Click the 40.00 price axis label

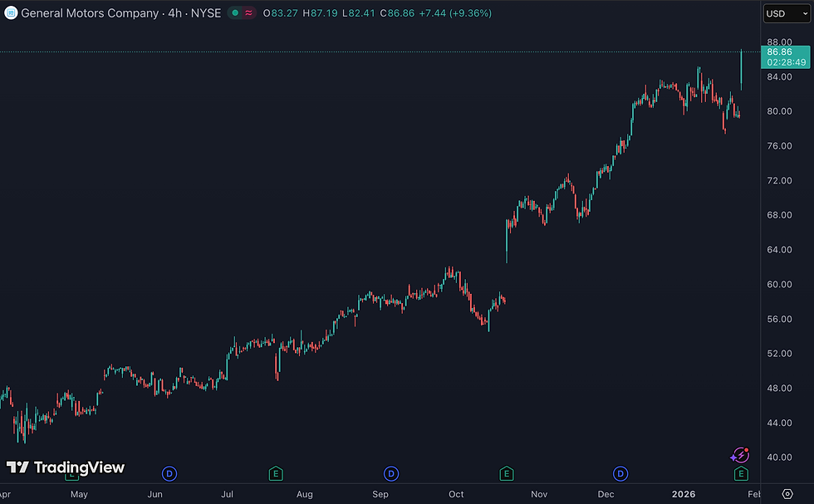(x=779, y=458)
